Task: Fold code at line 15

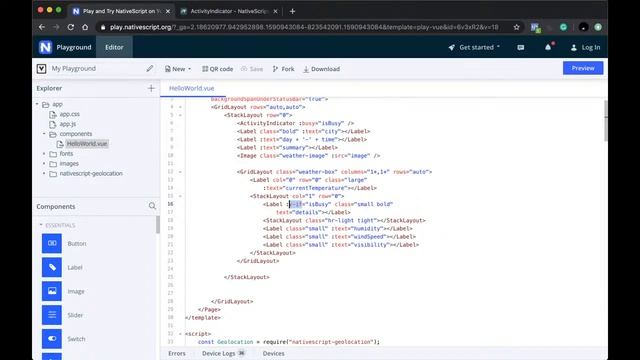Action: click(180, 196)
